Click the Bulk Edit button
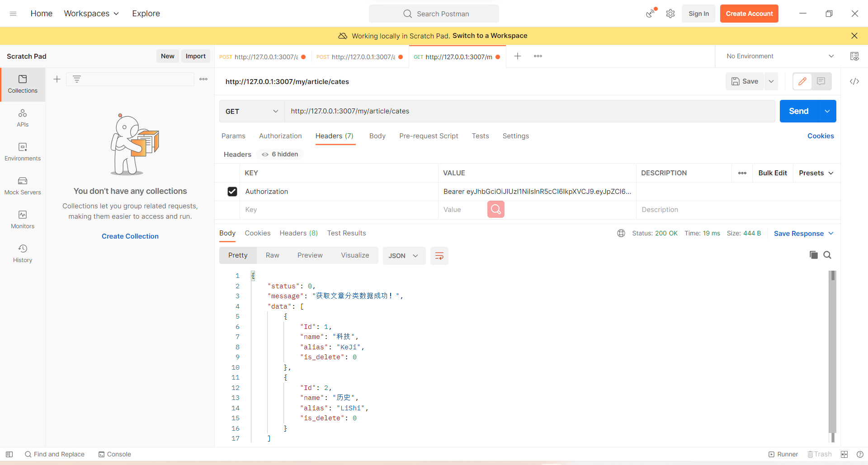 point(773,173)
